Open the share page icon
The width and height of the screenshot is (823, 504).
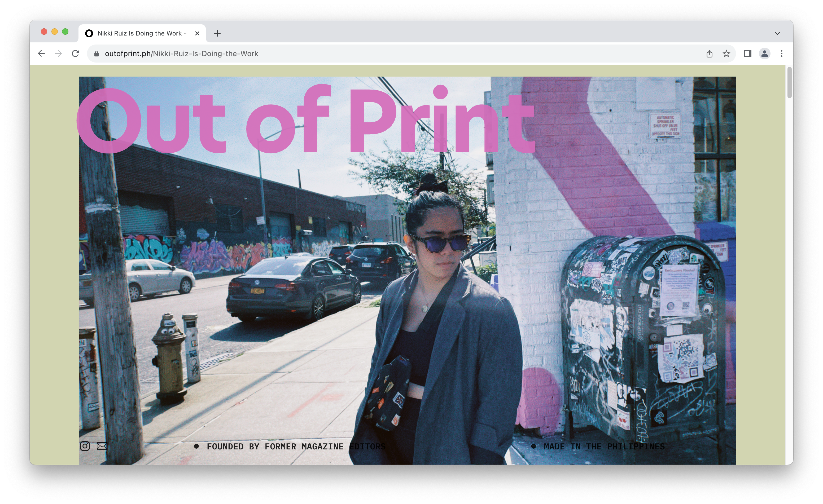click(x=710, y=54)
